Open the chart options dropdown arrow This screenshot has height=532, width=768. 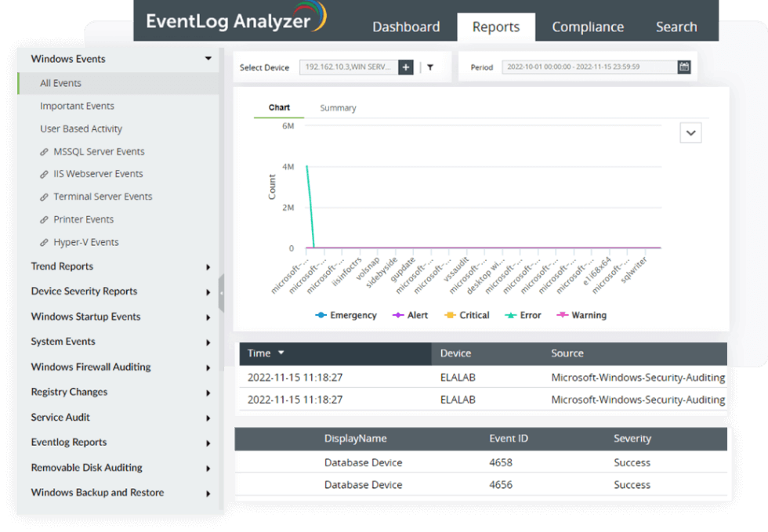(x=690, y=132)
